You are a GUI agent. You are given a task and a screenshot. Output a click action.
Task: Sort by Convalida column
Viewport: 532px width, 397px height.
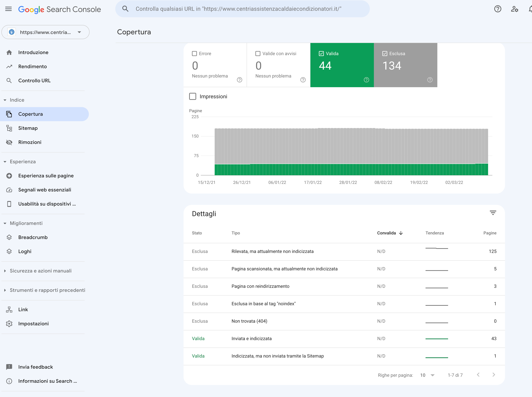coord(390,233)
